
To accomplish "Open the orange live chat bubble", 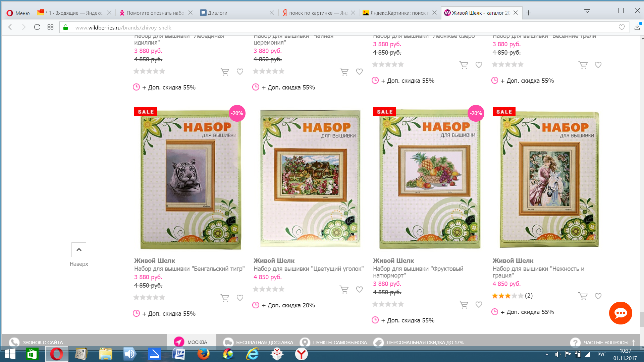I will 621,313.
